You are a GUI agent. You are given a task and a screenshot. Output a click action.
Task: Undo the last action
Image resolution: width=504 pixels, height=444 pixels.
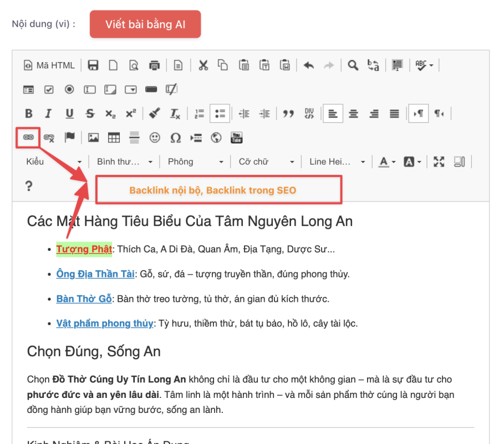(309, 65)
